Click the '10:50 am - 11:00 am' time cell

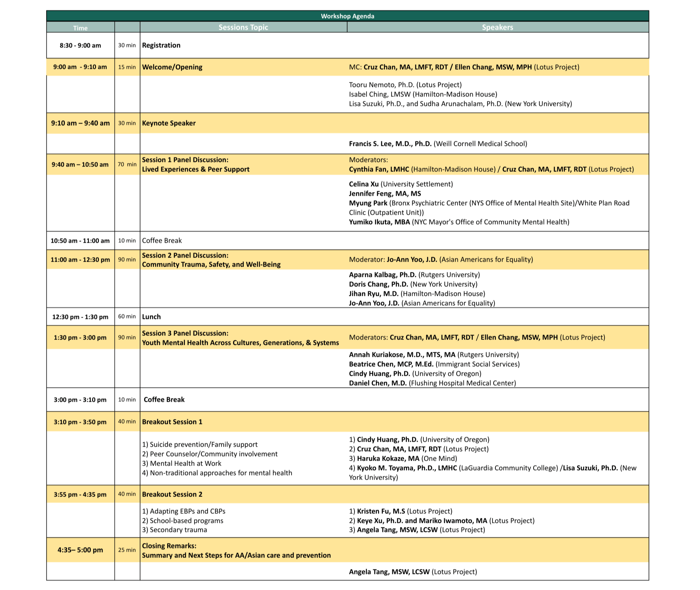click(x=80, y=241)
